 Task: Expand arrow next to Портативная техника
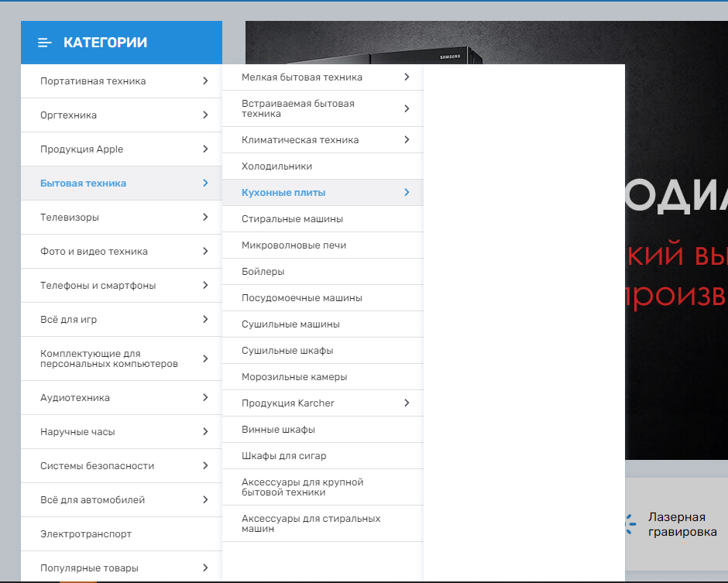[x=205, y=81]
